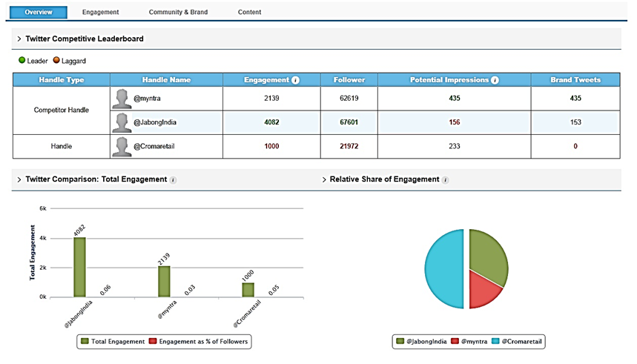Click info icon in Engagement column header
Viewport: 637px width, 364px height.
pyautogui.click(x=296, y=80)
